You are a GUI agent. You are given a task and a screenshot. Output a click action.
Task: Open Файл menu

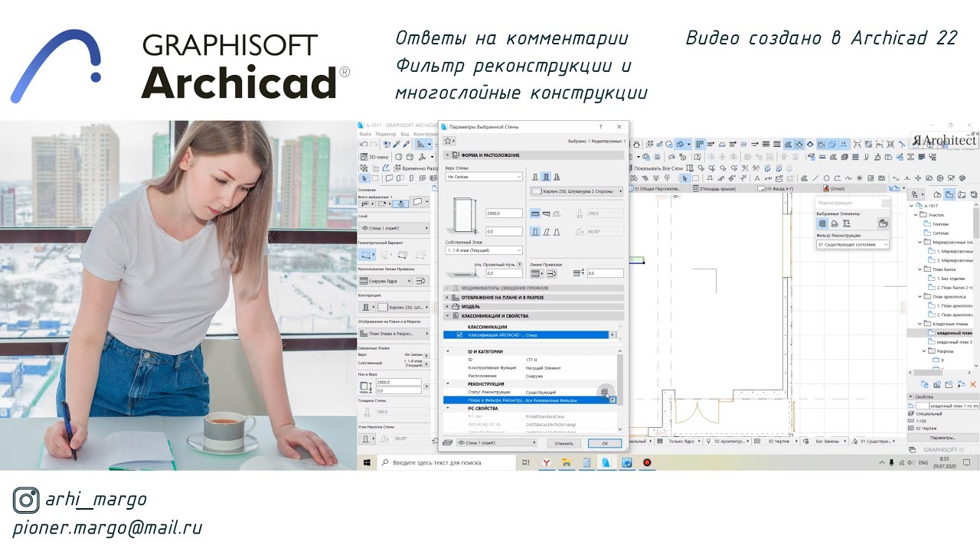(366, 134)
